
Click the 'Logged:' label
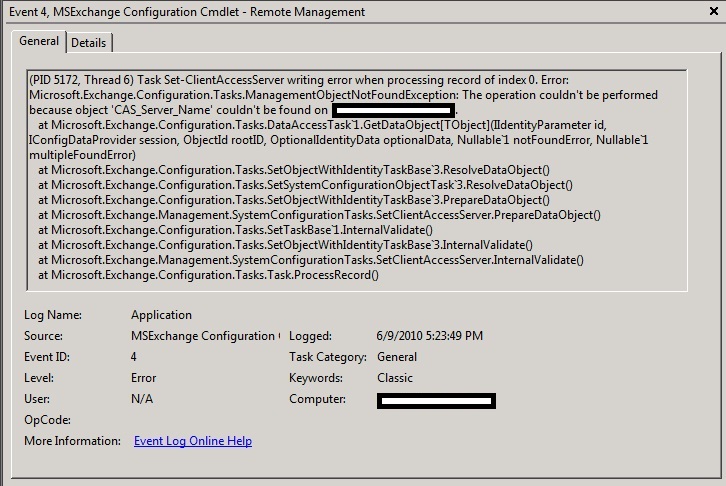pos(310,336)
